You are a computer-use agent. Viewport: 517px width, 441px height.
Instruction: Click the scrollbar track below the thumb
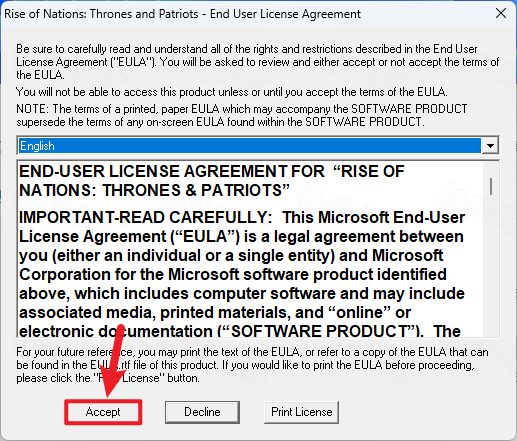(491, 267)
